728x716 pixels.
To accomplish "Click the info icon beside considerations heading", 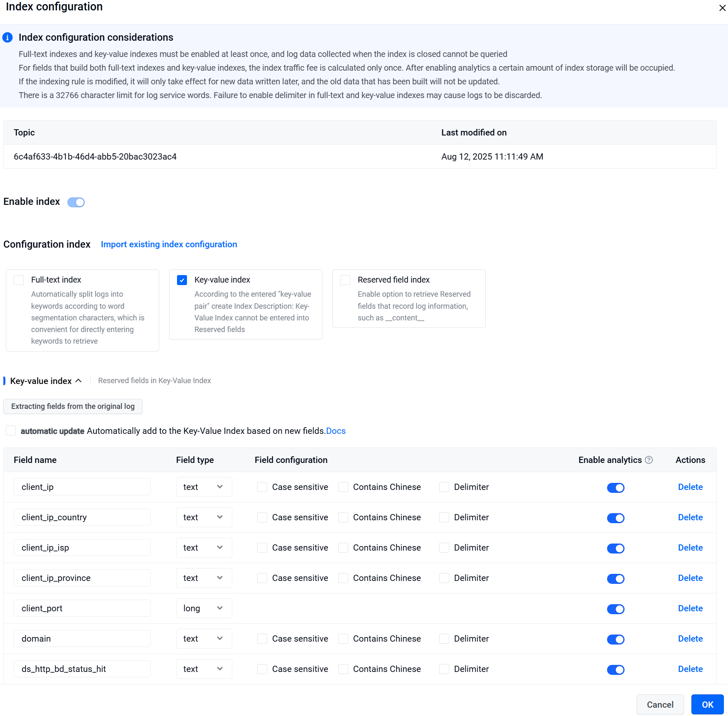I will [7, 37].
